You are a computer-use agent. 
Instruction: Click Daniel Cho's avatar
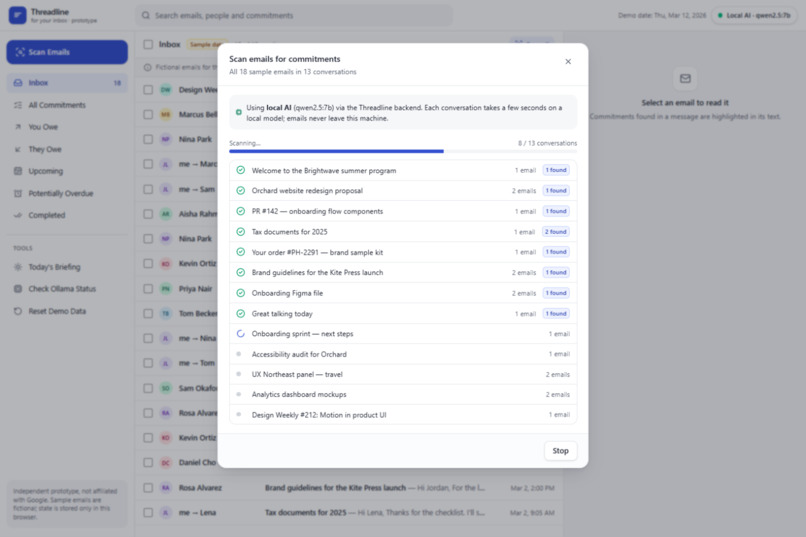pyautogui.click(x=166, y=462)
